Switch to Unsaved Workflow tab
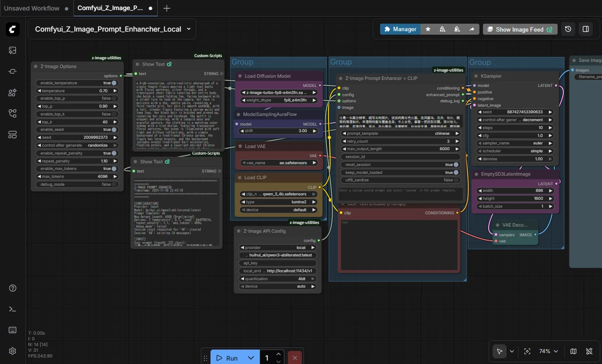 (32, 8)
